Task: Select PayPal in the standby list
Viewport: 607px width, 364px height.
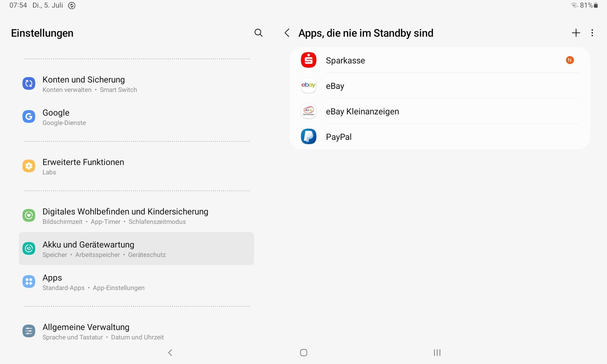Action: click(x=440, y=136)
